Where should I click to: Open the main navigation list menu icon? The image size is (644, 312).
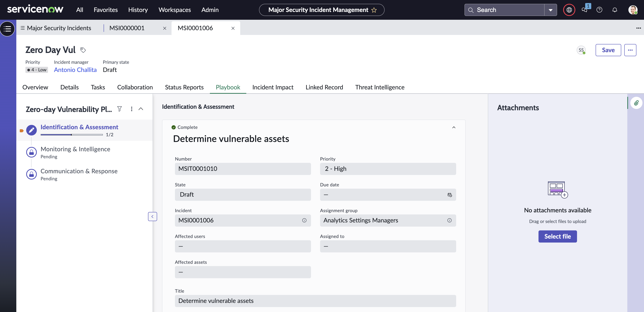pyautogui.click(x=8, y=29)
